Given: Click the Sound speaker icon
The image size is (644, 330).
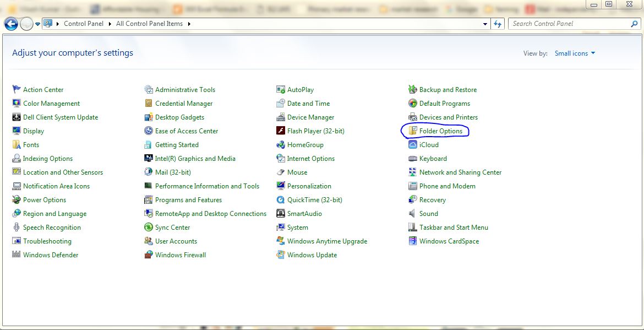Looking at the screenshot, I should click(x=413, y=213).
